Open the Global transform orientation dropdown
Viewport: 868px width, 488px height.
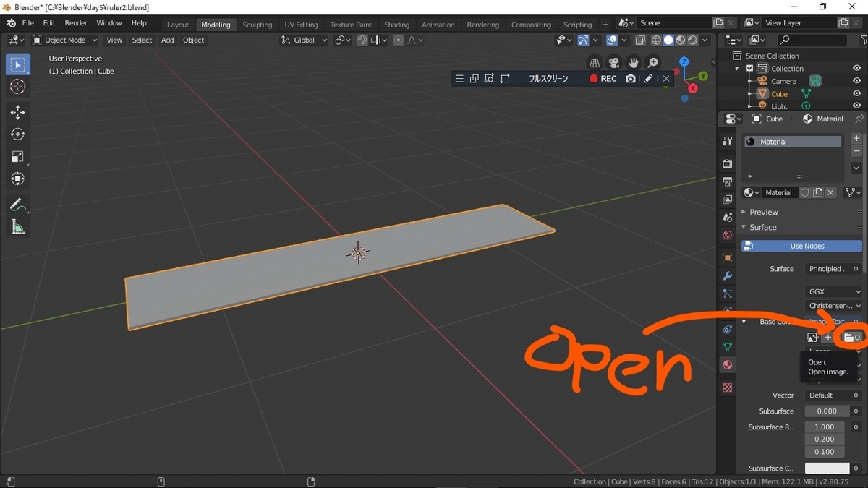305,40
